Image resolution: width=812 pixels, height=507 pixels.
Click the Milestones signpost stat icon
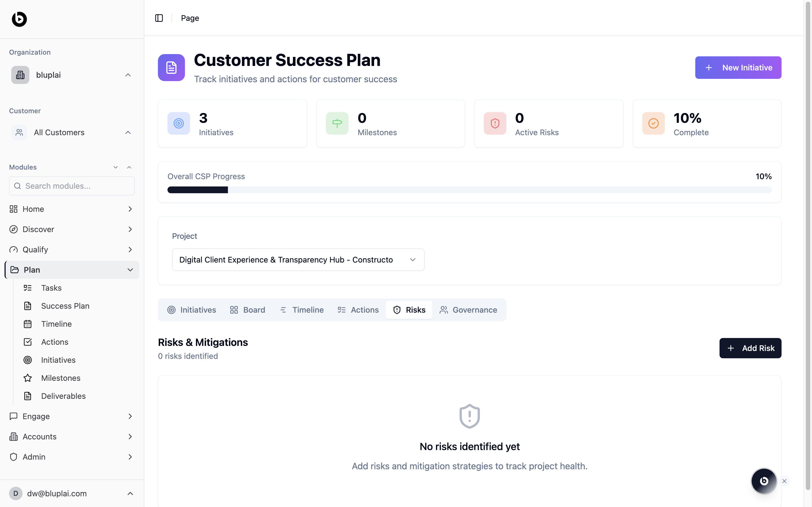337,123
